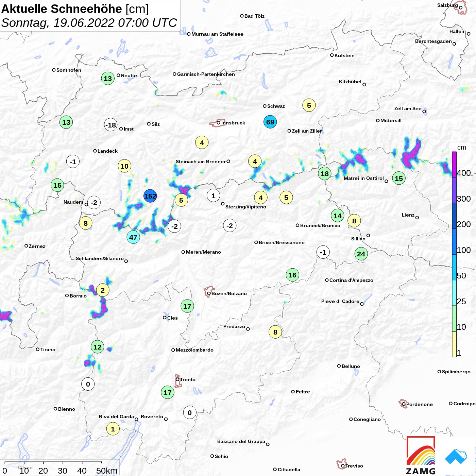This screenshot has height=476, width=476.
Task: Click the Zernez town label
Action: coord(37,246)
